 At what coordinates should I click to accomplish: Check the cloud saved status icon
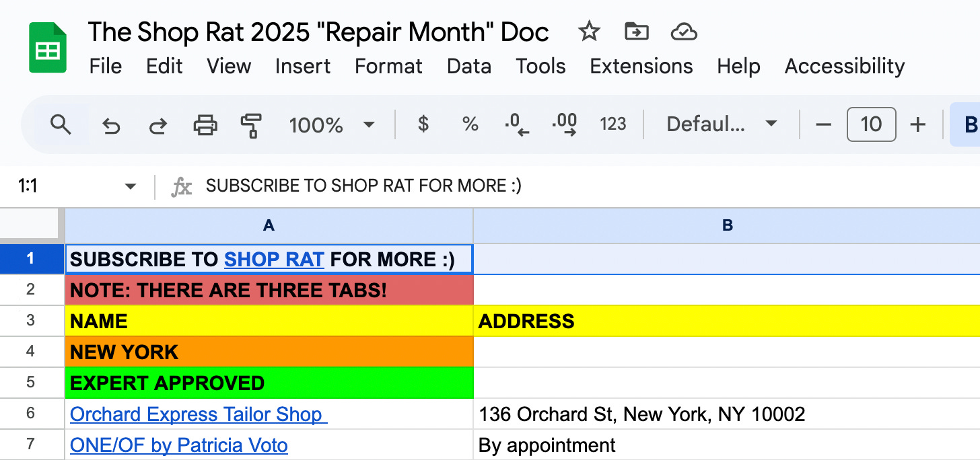(x=683, y=32)
